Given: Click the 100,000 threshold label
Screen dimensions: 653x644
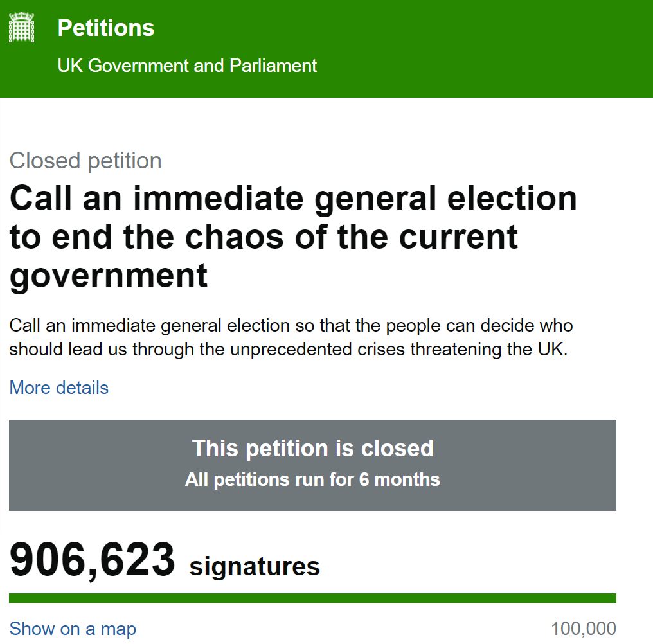Looking at the screenshot, I should (584, 629).
